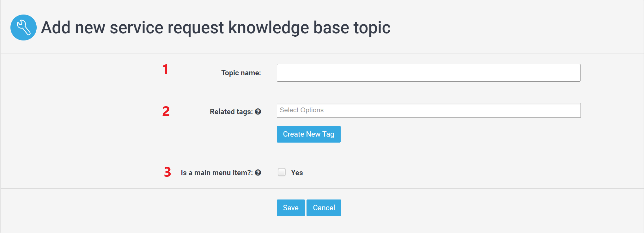The image size is (644, 233).
Task: Open the Related tags Select Options dropdown
Action: (x=428, y=110)
